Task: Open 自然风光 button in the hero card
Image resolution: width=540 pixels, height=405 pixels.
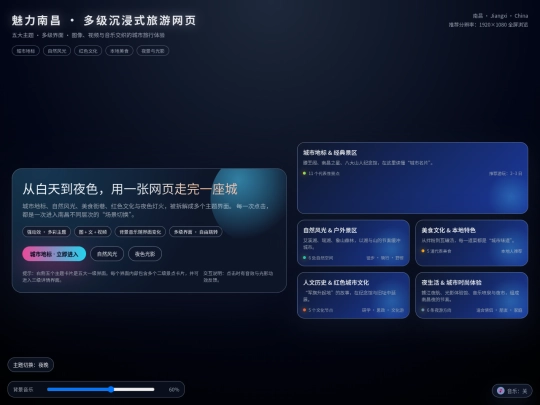Action: pyautogui.click(x=107, y=254)
